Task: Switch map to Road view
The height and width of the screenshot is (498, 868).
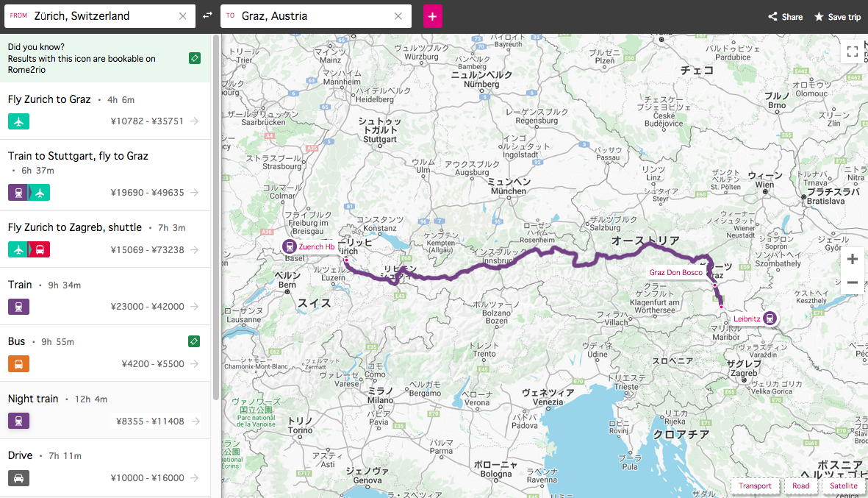Action: [x=800, y=485]
